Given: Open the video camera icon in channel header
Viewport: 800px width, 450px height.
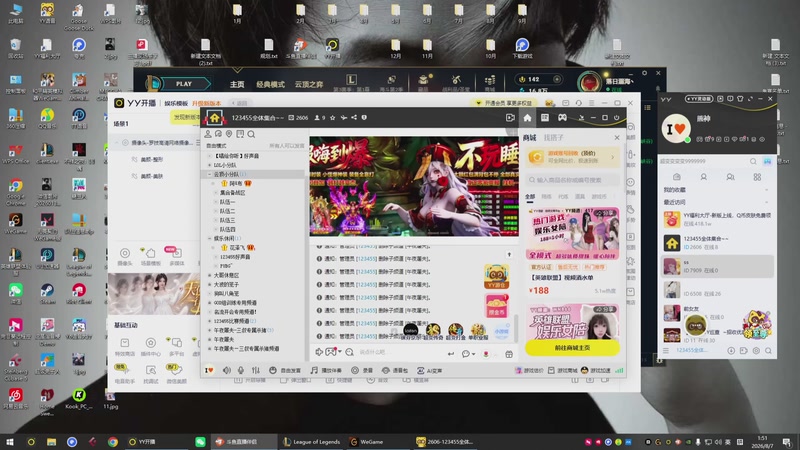Looking at the screenshot, I should click(x=510, y=118).
